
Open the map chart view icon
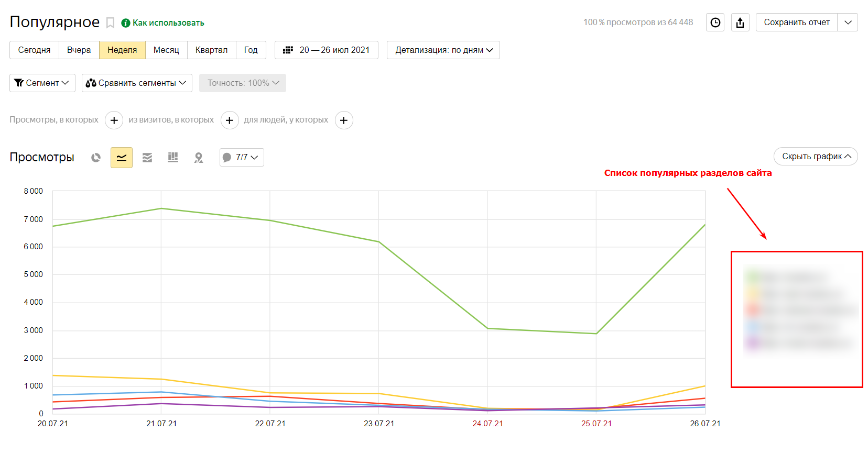(x=199, y=158)
